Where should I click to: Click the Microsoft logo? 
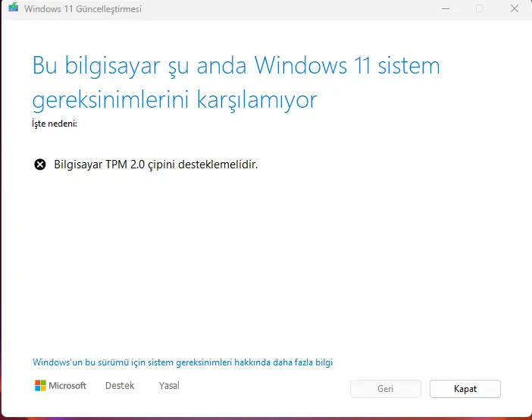click(x=61, y=386)
